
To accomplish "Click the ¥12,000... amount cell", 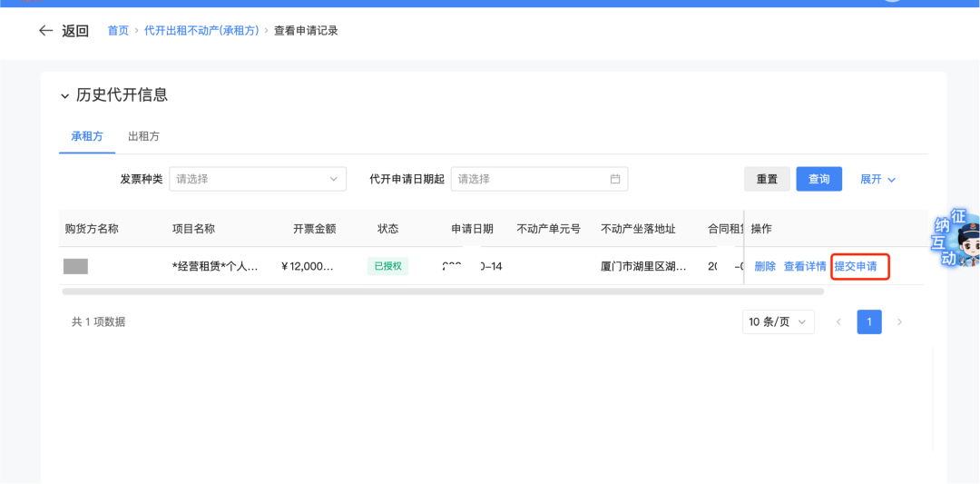I will (308, 266).
